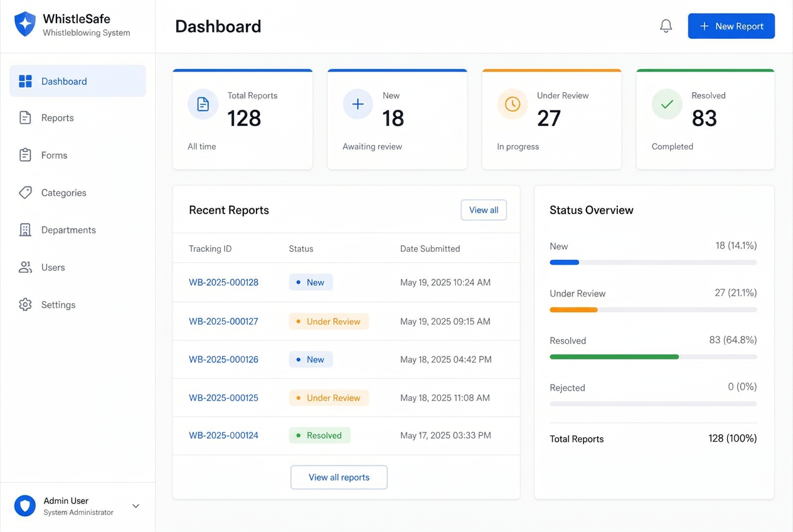Click the 128 Total Reports count
793x532 pixels.
pyautogui.click(x=244, y=118)
